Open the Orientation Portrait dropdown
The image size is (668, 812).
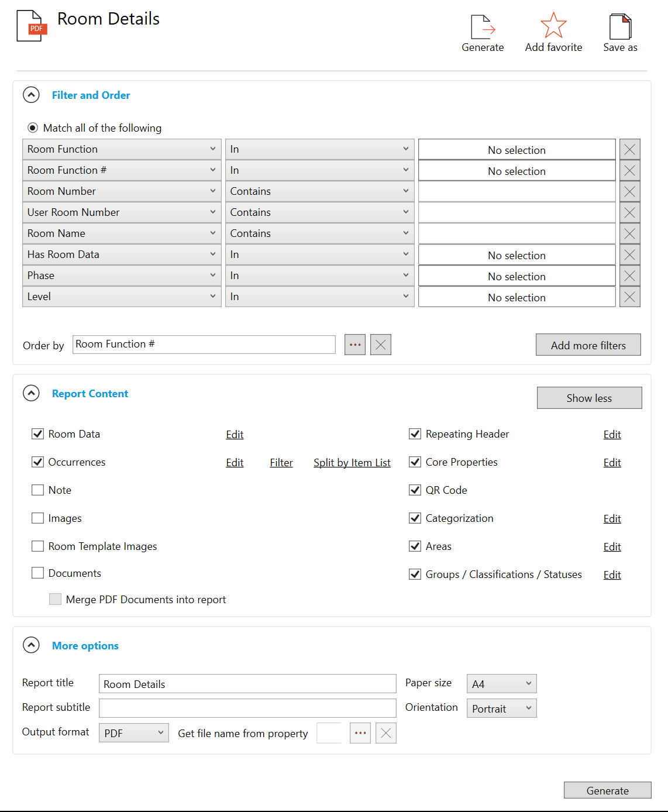501,708
